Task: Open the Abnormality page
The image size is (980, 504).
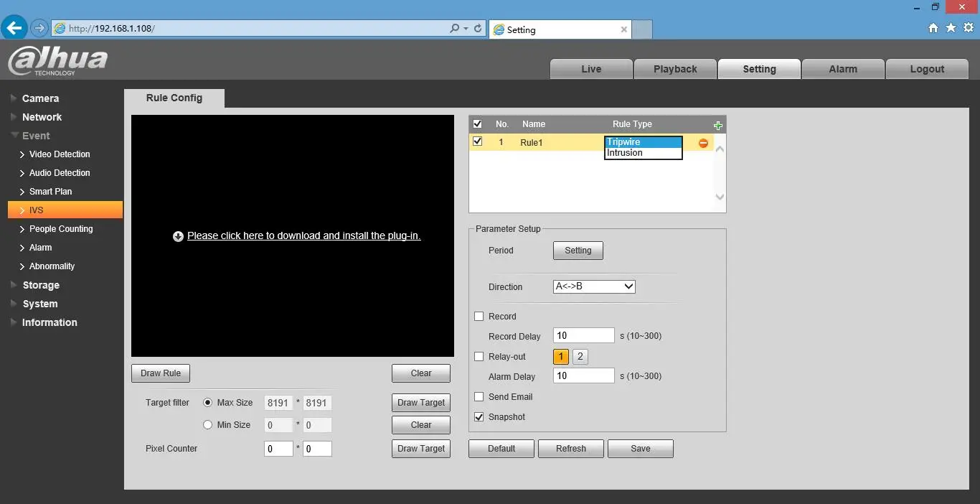Action: coord(52,266)
